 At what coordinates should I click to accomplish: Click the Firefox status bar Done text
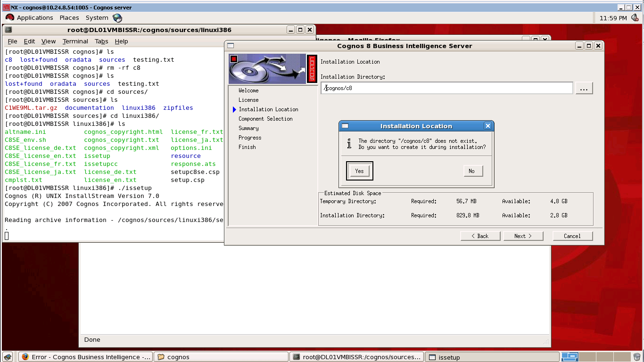[x=92, y=340]
